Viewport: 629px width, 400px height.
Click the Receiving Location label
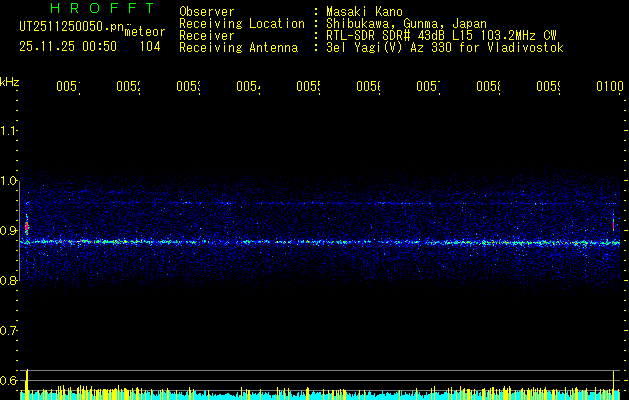[x=242, y=24]
